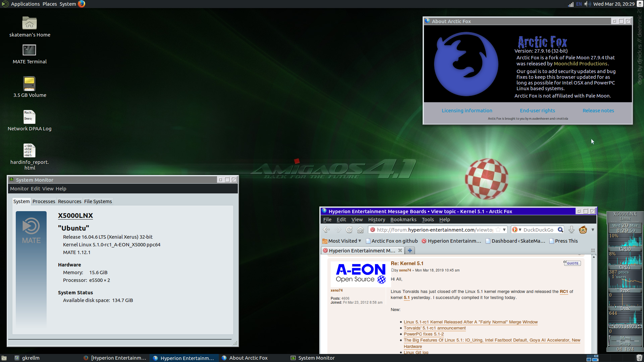Open Licensing information in About Arctic Fox

click(467, 111)
